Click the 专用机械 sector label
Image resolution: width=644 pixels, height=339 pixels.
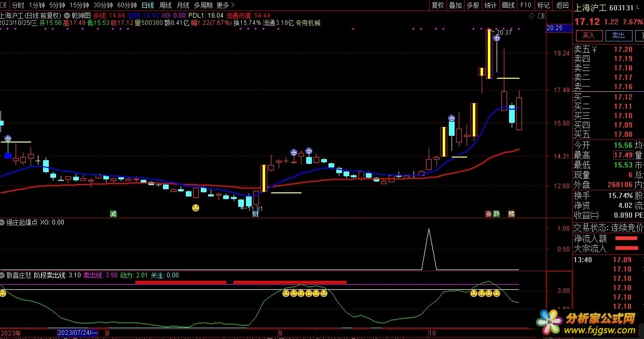pos(308,23)
